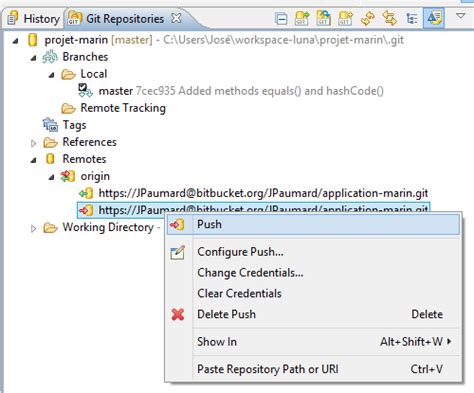Toggle Display Latest Branch Commit button

(434, 18)
